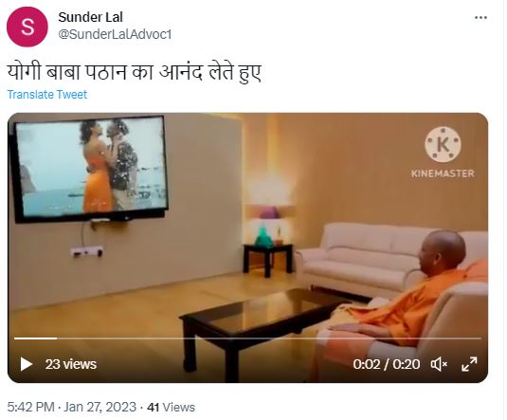
Task: Open the @SunderLalAdvoc1 handle link
Action: [x=115, y=34]
